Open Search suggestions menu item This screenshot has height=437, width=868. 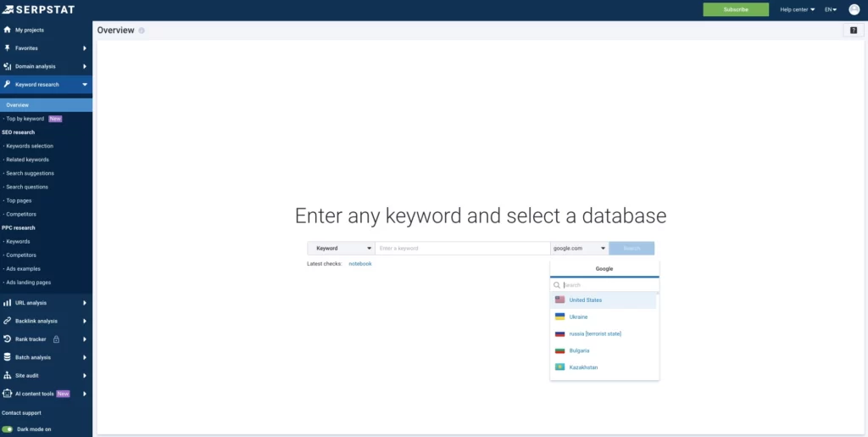coord(30,173)
